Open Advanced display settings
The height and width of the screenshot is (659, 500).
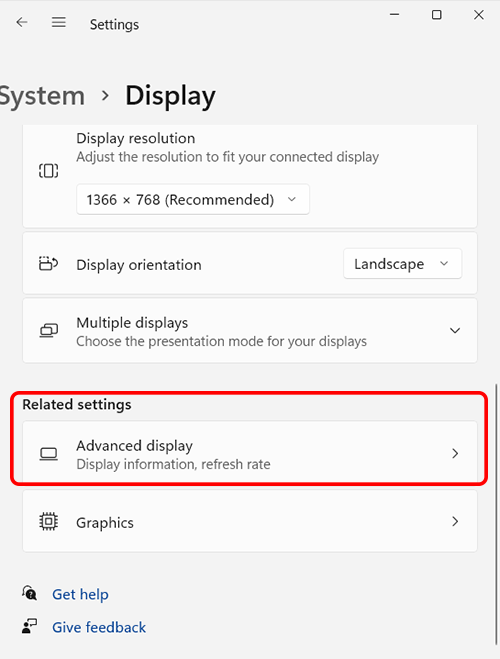click(250, 453)
